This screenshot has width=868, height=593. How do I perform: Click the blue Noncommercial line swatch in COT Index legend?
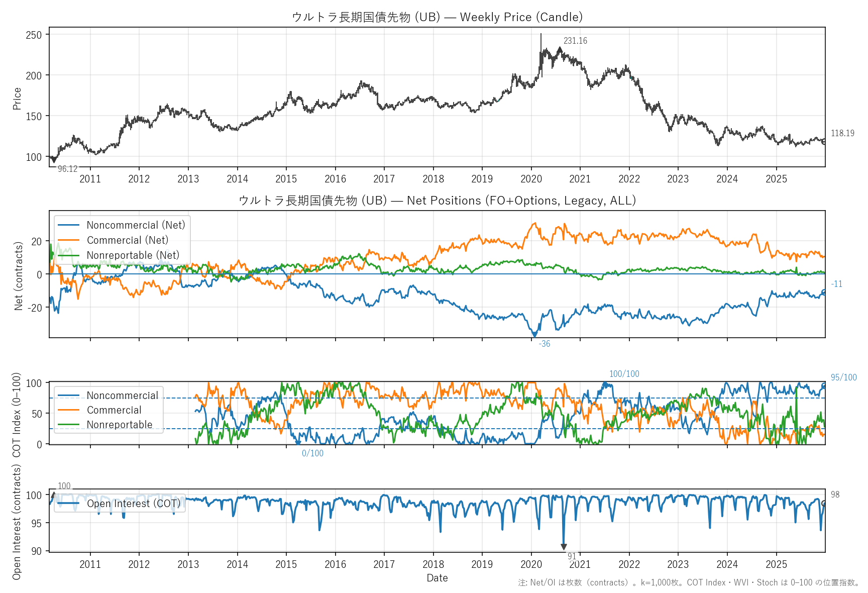(68, 396)
